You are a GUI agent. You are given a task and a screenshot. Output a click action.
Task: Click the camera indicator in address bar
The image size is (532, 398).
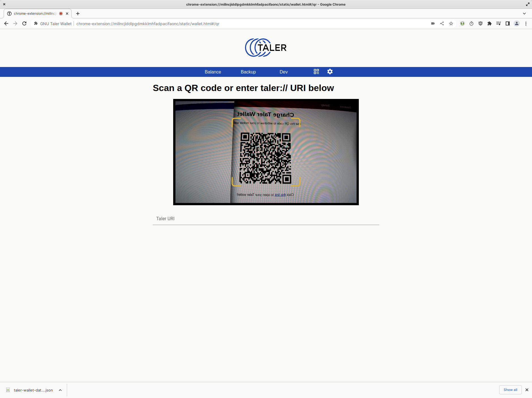coord(433,24)
